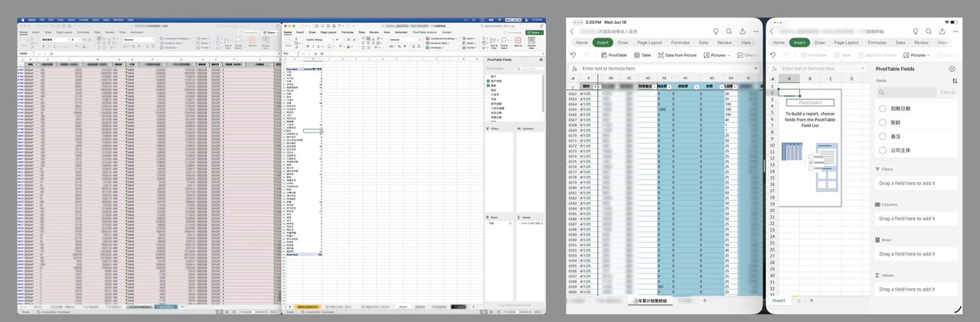This screenshot has width=980, height=322.
Task: Click gear icon in Mac PivotTable Fields pane
Action: 541,60
